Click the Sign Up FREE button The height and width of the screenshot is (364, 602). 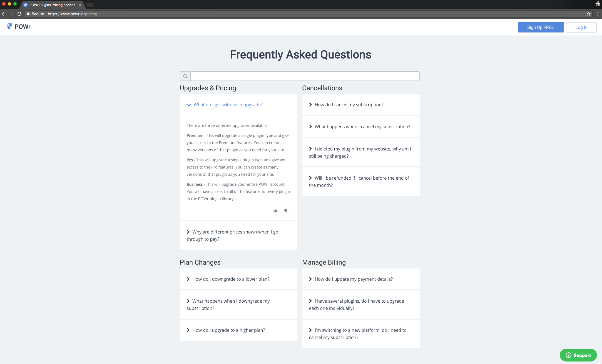(541, 27)
